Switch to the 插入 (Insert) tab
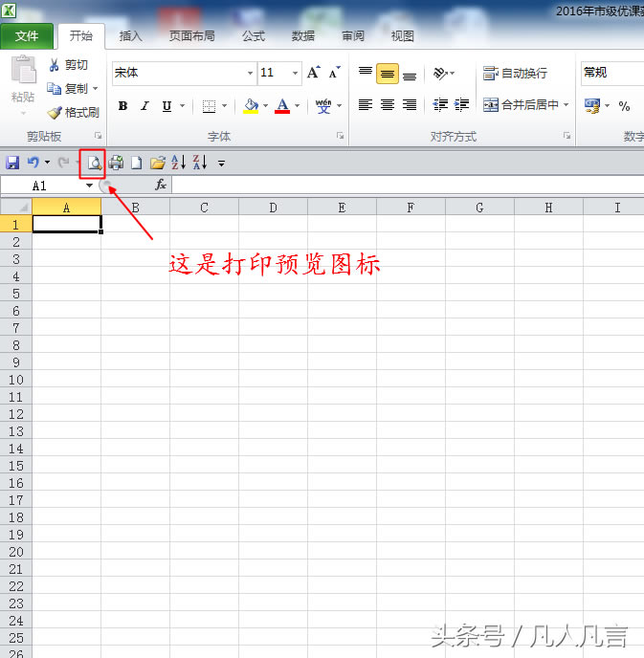 pos(130,36)
